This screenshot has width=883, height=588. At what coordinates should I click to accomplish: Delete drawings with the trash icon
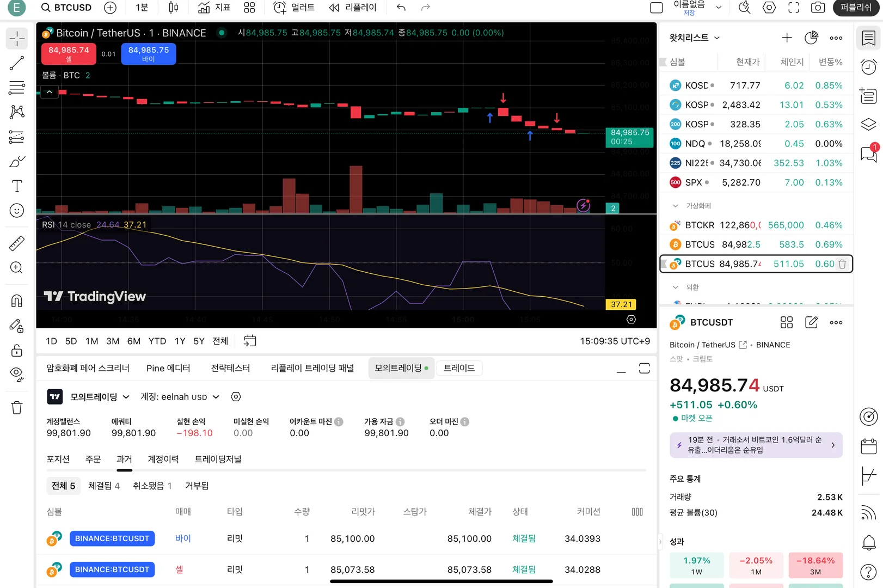point(17,408)
